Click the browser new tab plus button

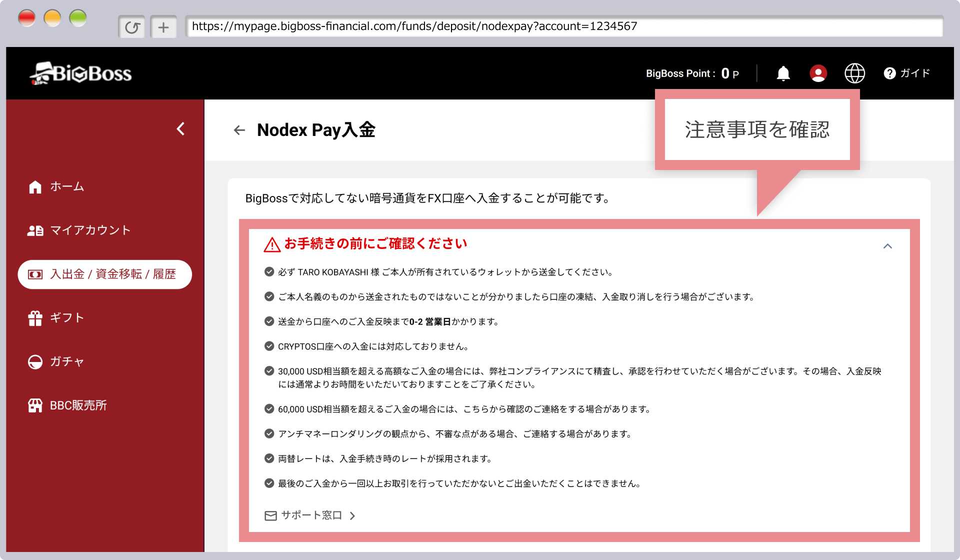pyautogui.click(x=163, y=27)
